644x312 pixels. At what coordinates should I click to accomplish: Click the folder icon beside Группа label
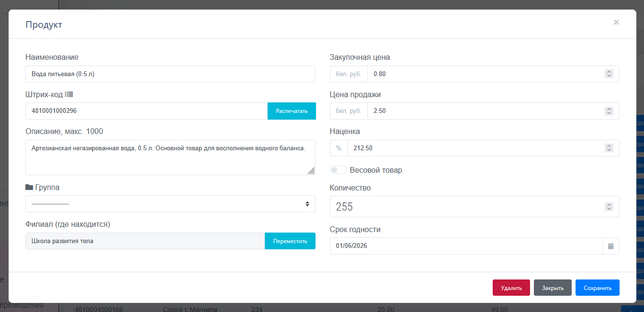coord(29,187)
